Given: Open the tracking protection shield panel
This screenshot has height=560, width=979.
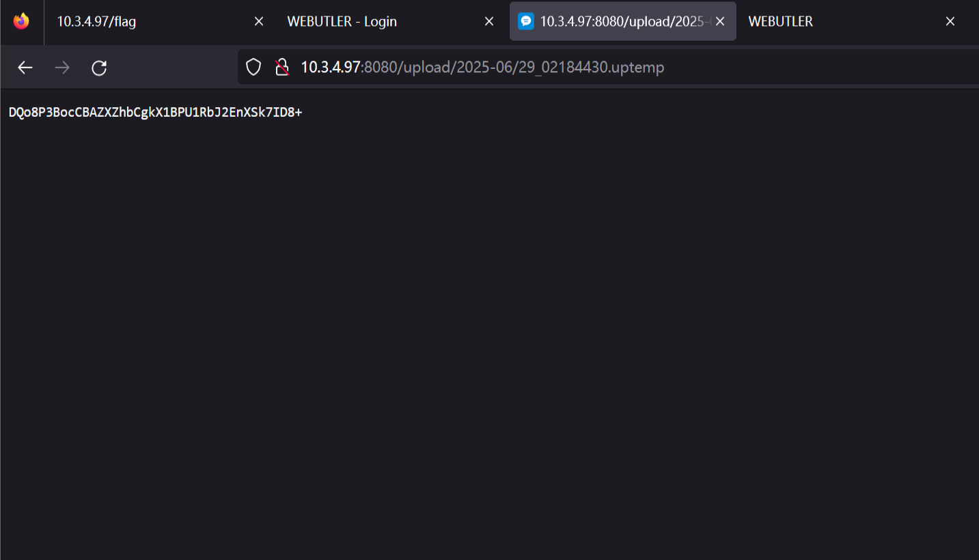Looking at the screenshot, I should point(253,67).
